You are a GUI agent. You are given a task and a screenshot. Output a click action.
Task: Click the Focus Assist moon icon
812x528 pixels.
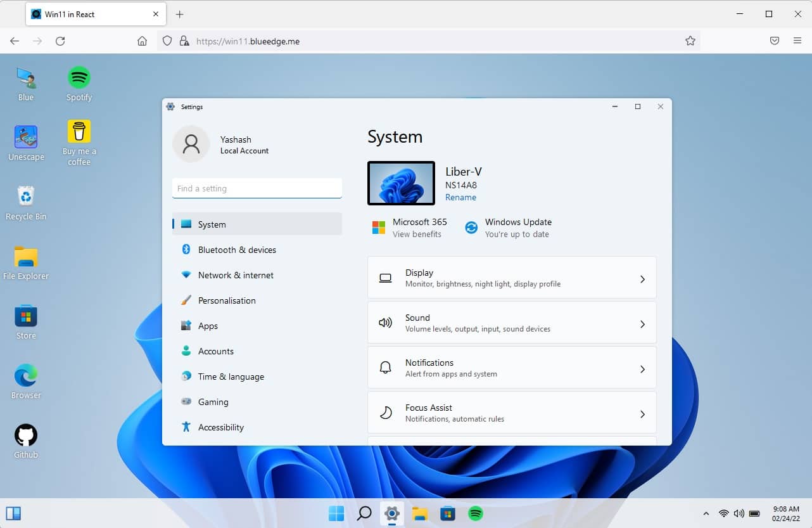coord(385,413)
